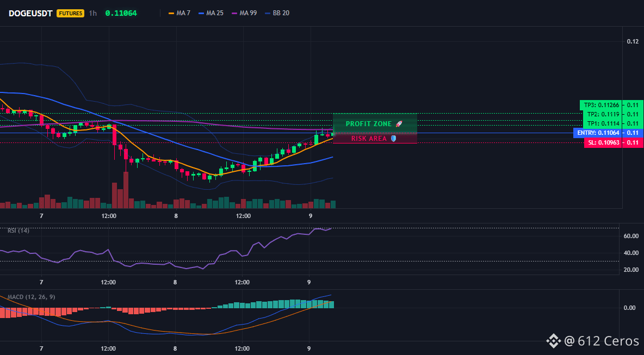The width and height of the screenshot is (644, 355).
Task: Click the TP3: 0.11266 price label
Action: 601,105
